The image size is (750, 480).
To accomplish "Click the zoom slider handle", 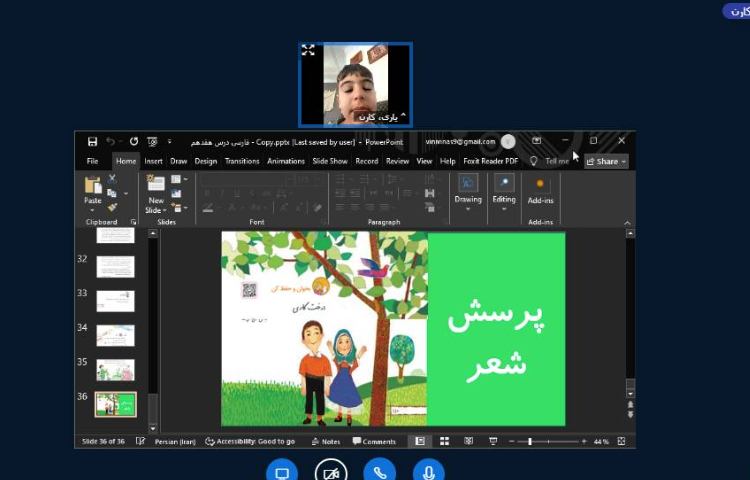I will [x=530, y=442].
